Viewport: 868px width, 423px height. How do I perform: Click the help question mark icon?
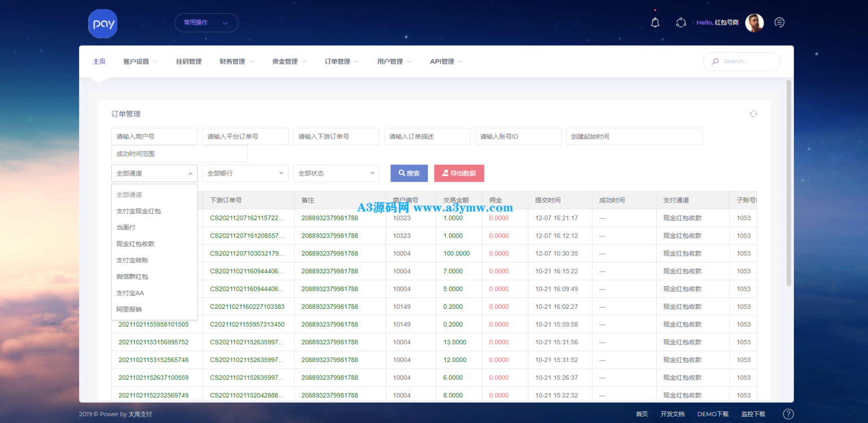click(x=788, y=414)
